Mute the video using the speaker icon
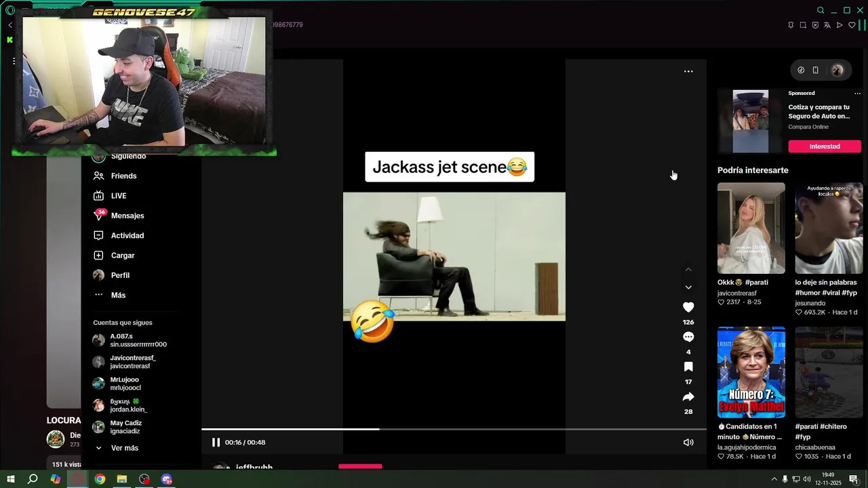This screenshot has width=868, height=488. (688, 442)
